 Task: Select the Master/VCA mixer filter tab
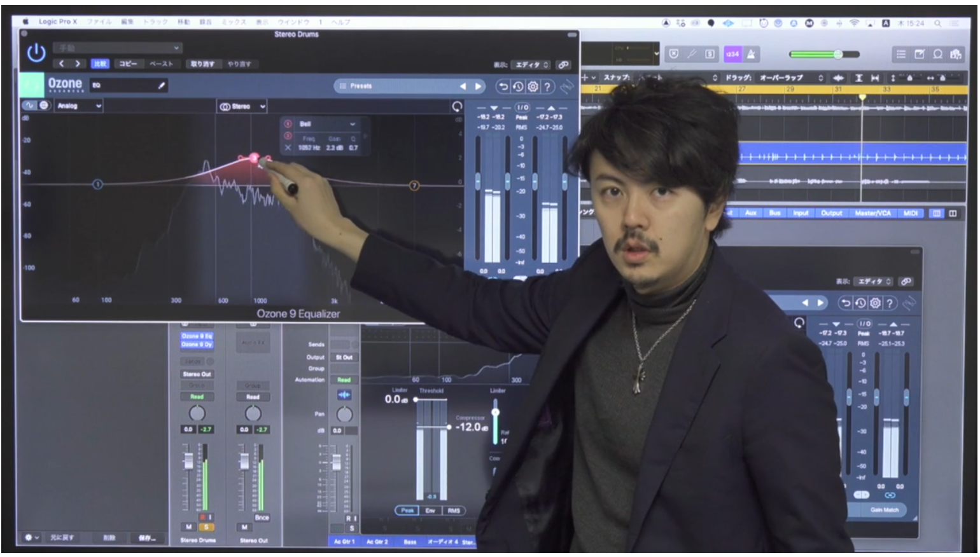[872, 213]
